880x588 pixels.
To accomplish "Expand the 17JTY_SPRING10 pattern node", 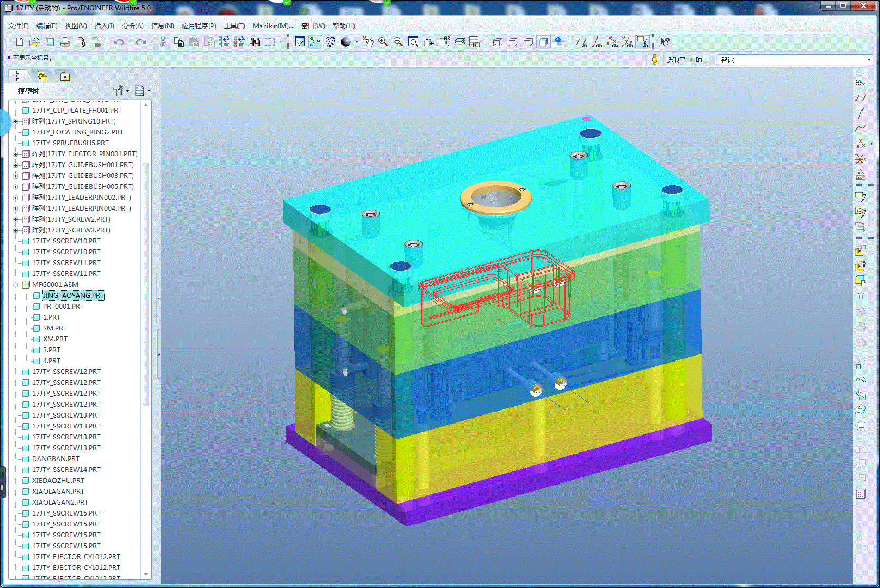I will pos(16,121).
